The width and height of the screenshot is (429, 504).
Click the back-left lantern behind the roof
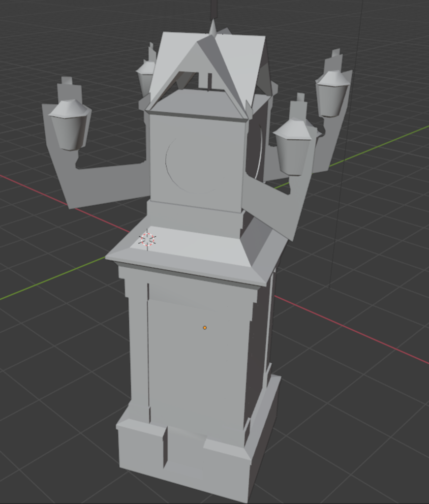pyautogui.click(x=145, y=76)
